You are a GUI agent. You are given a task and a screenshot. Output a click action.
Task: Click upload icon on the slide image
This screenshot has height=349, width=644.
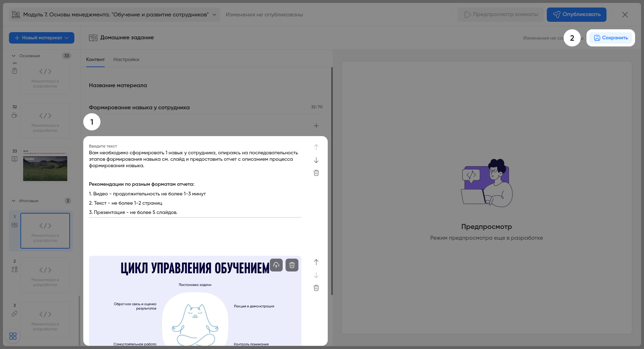[276, 265]
